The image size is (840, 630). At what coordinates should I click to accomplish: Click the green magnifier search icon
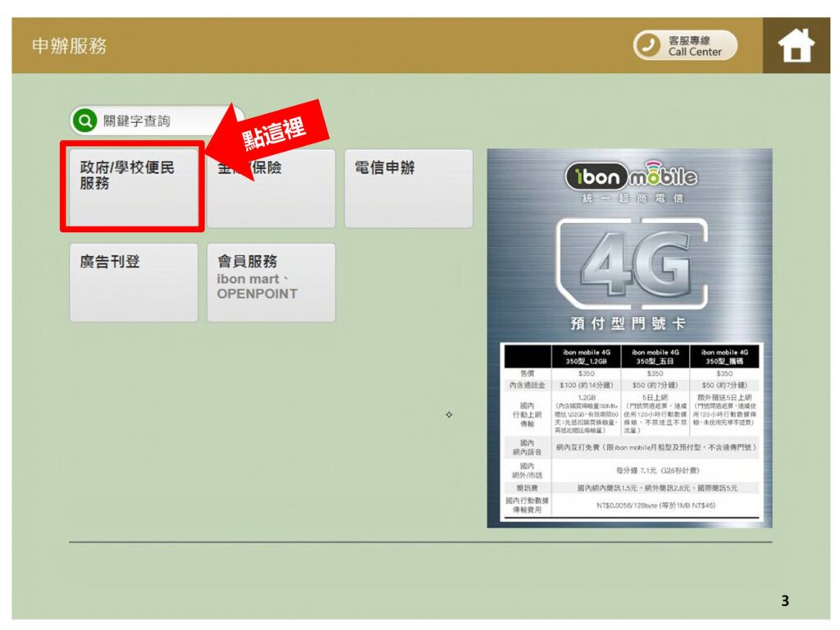[x=84, y=121]
